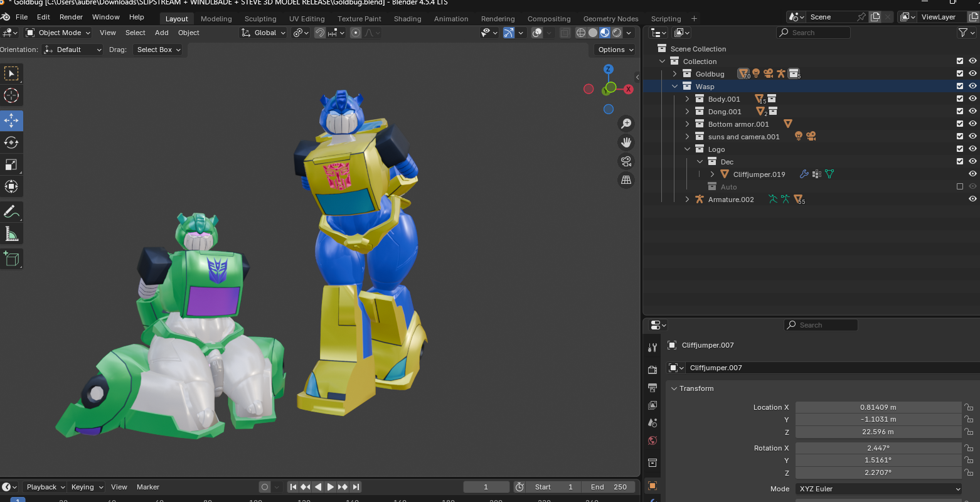Switch perspective/orthographic with the grid icon
Screen dimensions: 980x502
(x=626, y=180)
